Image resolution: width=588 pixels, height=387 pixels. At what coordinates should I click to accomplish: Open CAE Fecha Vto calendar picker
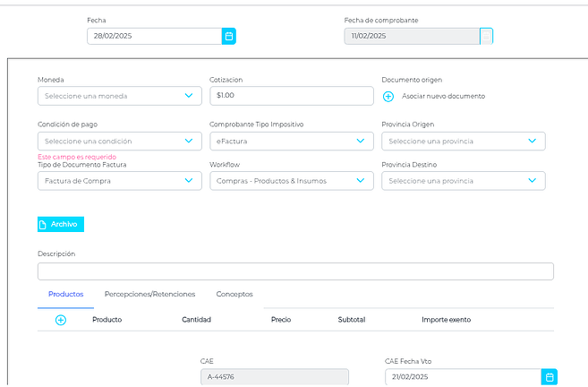[550, 377]
